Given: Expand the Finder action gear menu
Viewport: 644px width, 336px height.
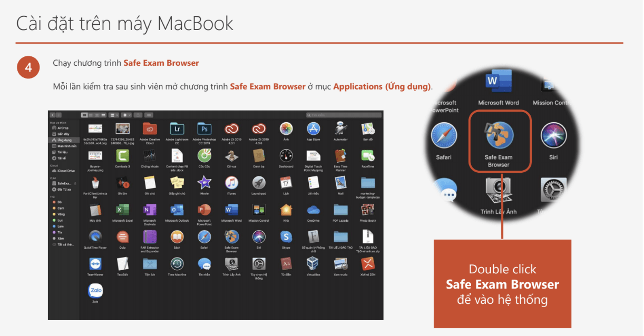Looking at the screenshot, I should [x=126, y=114].
